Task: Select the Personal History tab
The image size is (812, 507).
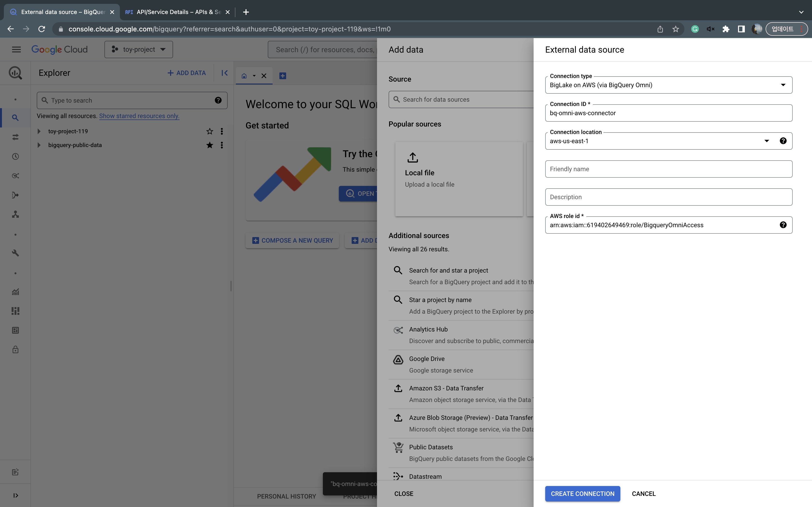Action: (x=286, y=496)
